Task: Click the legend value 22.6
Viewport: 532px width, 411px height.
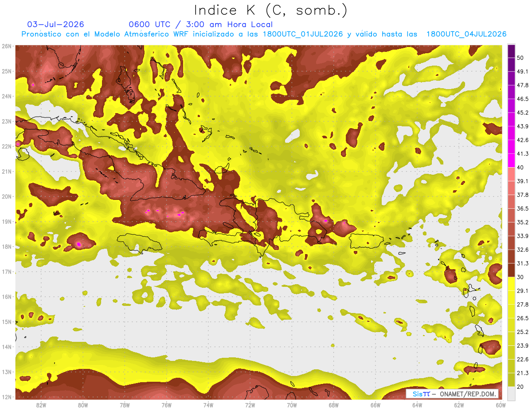Action: (x=523, y=360)
